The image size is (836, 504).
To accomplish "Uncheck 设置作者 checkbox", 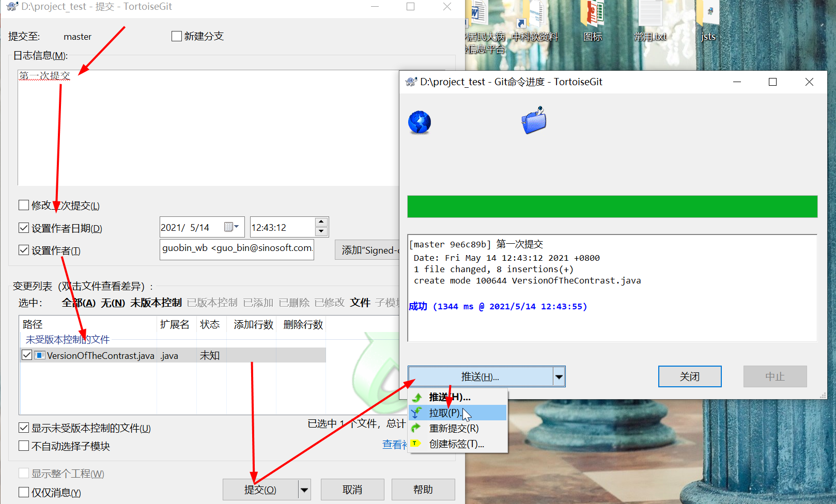I will pyautogui.click(x=24, y=250).
